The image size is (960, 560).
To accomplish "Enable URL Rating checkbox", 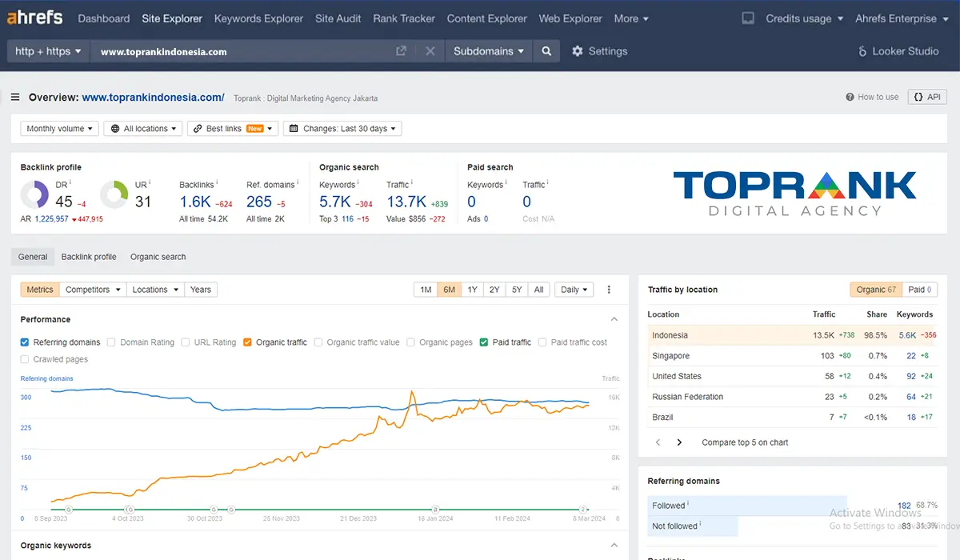I will click(185, 342).
